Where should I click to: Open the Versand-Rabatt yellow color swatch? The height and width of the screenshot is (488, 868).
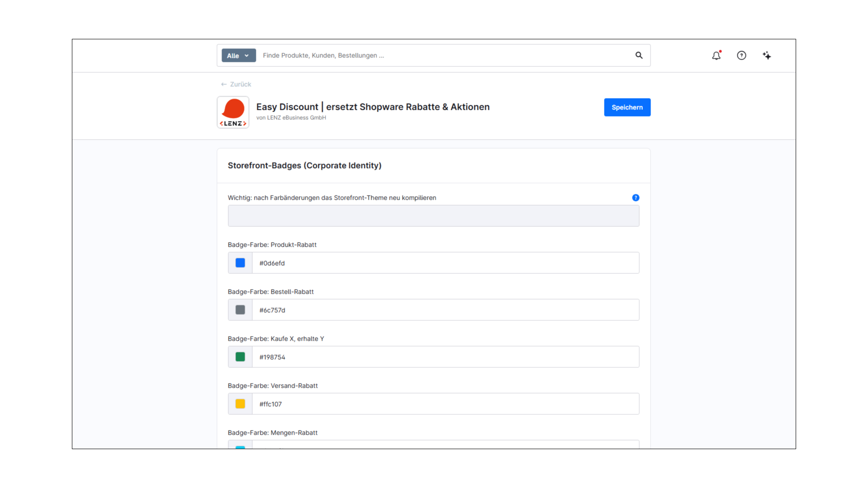240,404
